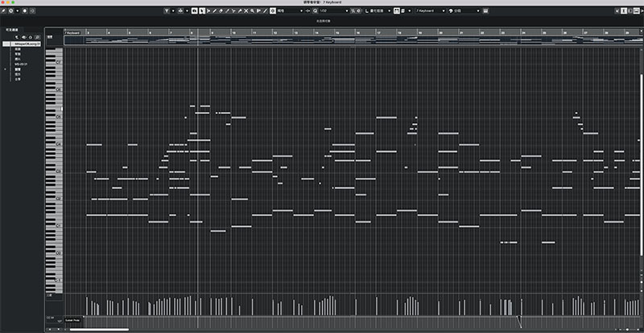This screenshot has height=333, width=644.
Task: Click the clock-shaped icon in the top-left toolbar
Action: [x=11, y=10]
